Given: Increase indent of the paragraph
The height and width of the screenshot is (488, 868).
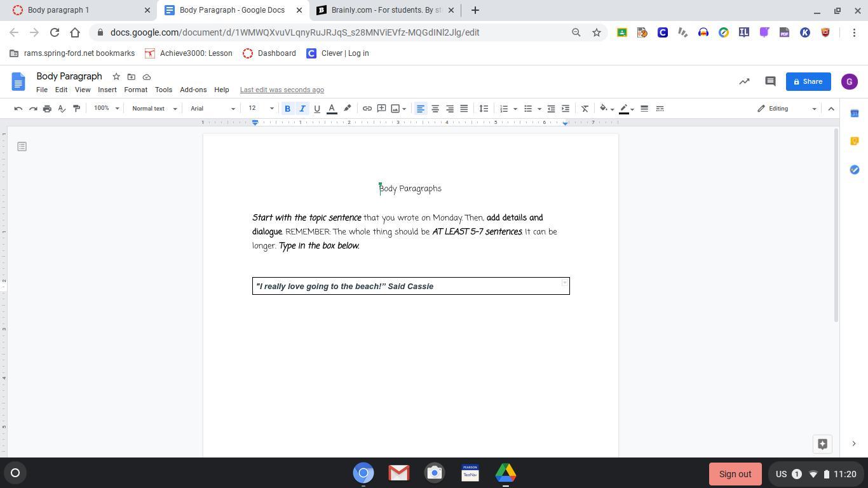Looking at the screenshot, I should [x=566, y=109].
